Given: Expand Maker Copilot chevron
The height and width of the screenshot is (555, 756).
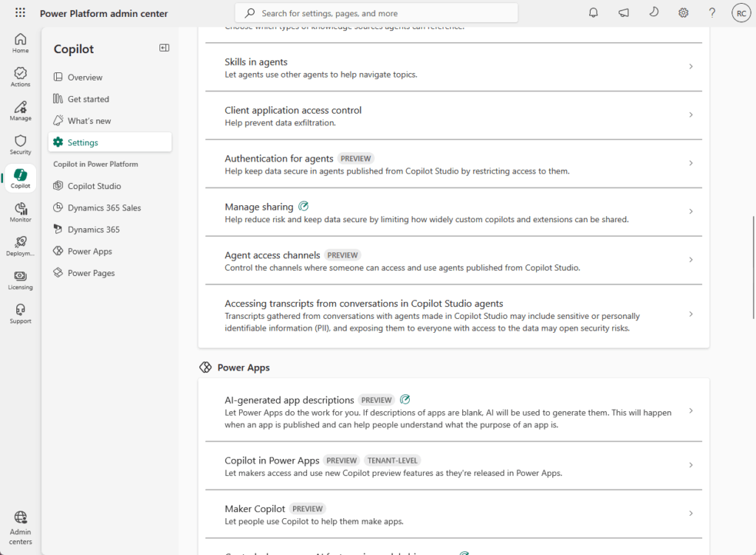Looking at the screenshot, I should click(691, 514).
